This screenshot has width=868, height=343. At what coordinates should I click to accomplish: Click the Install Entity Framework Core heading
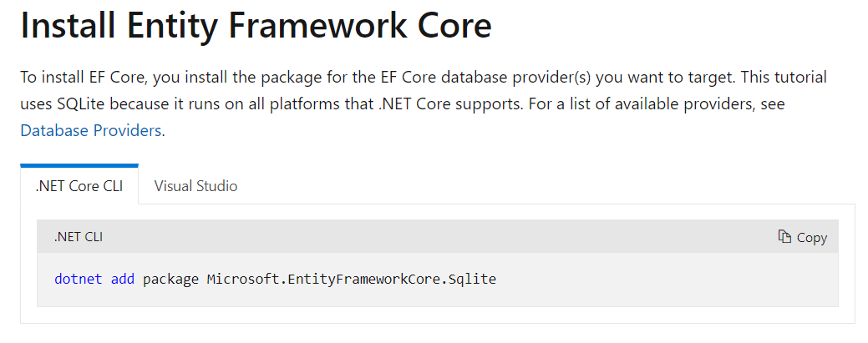[256, 27]
